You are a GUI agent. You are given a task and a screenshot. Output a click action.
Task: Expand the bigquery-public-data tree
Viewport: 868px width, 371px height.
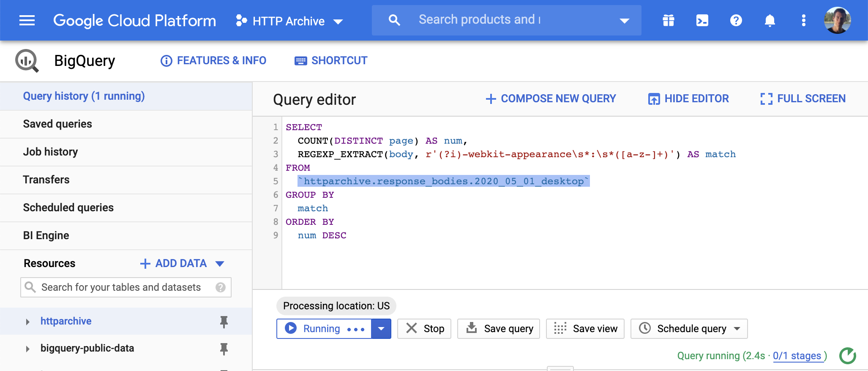27,349
